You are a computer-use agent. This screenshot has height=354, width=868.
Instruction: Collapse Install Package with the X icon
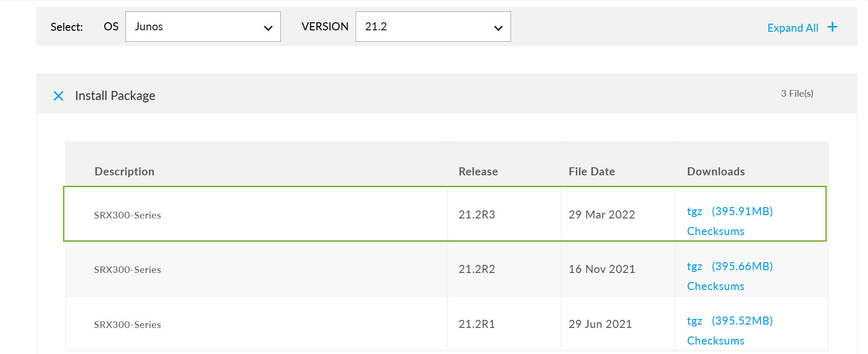pyautogui.click(x=58, y=96)
